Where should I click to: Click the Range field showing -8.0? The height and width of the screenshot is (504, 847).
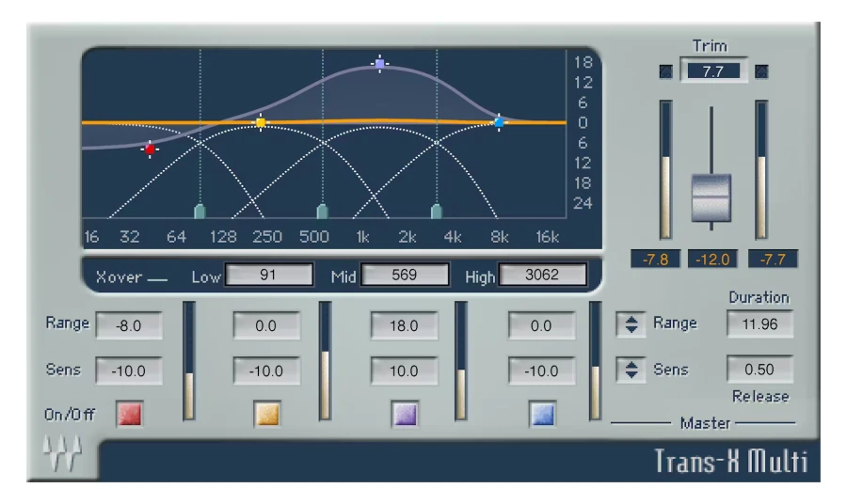click(129, 325)
